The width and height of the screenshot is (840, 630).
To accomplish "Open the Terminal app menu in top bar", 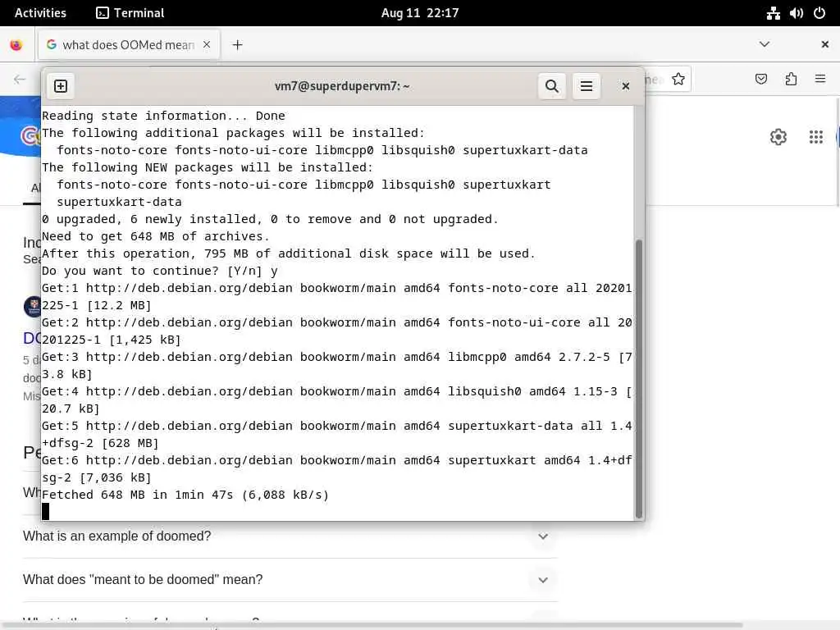I will click(130, 13).
